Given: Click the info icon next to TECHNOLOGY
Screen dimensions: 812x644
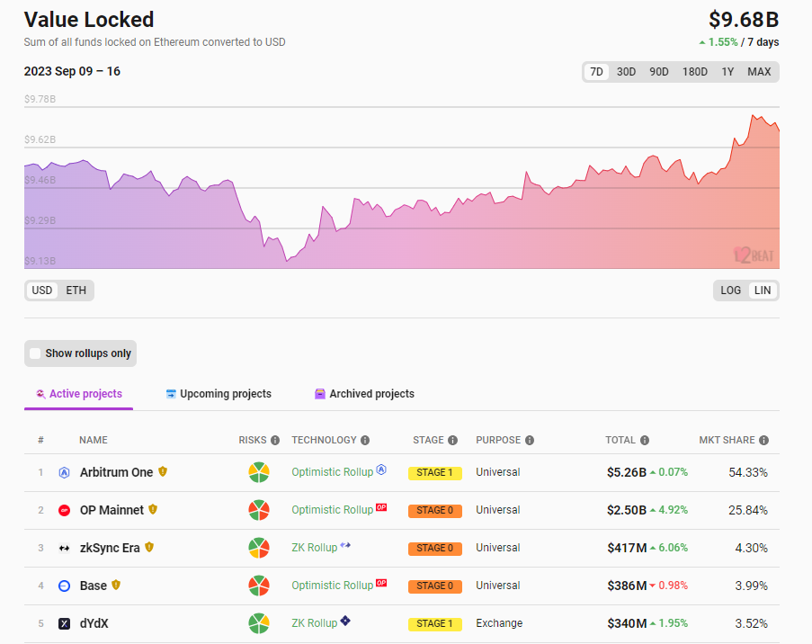Looking at the screenshot, I should click(365, 441).
